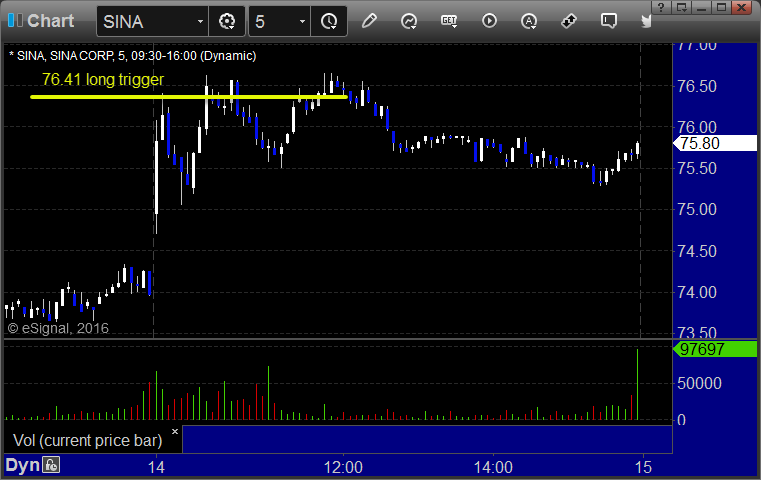
Task: Click the 97697 volume value marker
Action: coord(715,349)
